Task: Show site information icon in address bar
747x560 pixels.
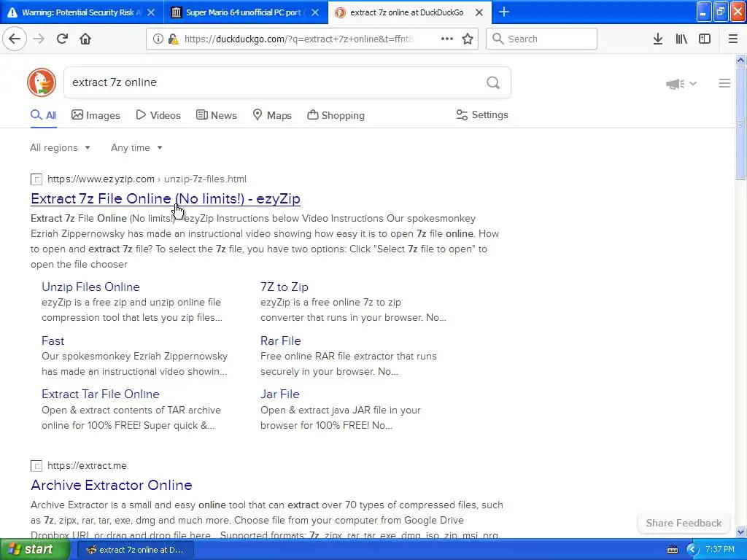Action: click(158, 39)
